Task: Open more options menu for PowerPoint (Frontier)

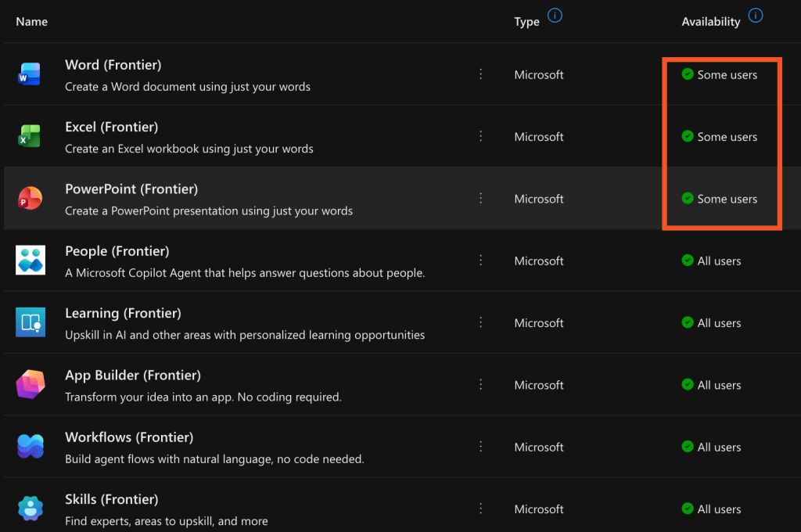Action: 480,199
